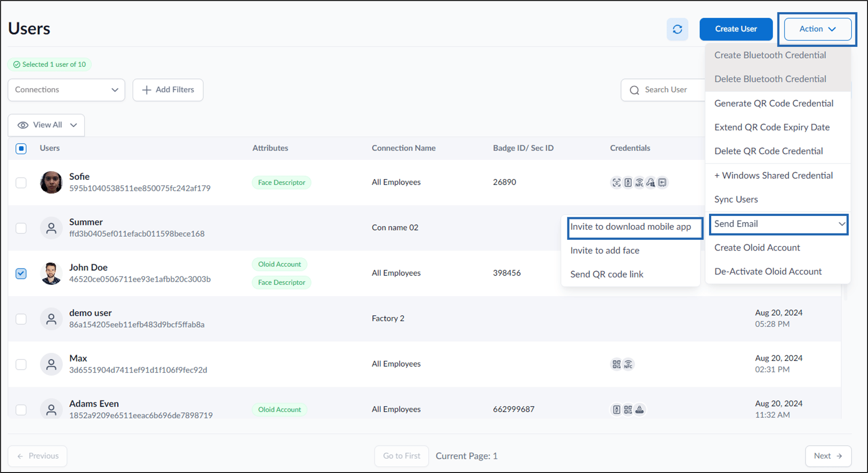The width and height of the screenshot is (868, 473).
Task: Check the box for Max
Action: (x=21, y=364)
